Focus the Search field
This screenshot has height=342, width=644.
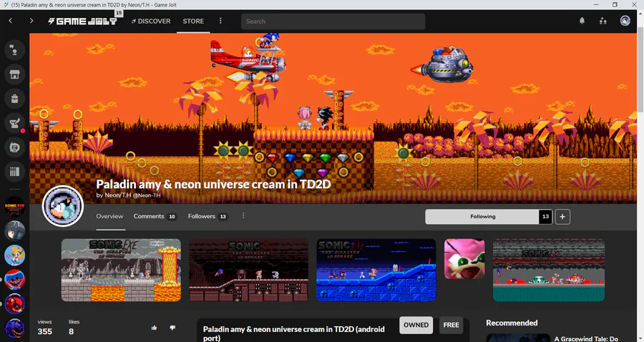(x=333, y=21)
